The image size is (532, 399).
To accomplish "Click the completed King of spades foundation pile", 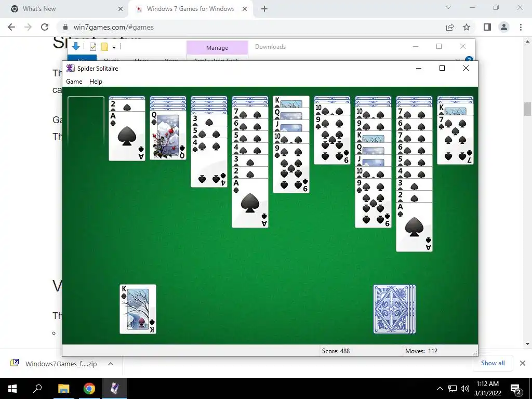I will pos(138,309).
